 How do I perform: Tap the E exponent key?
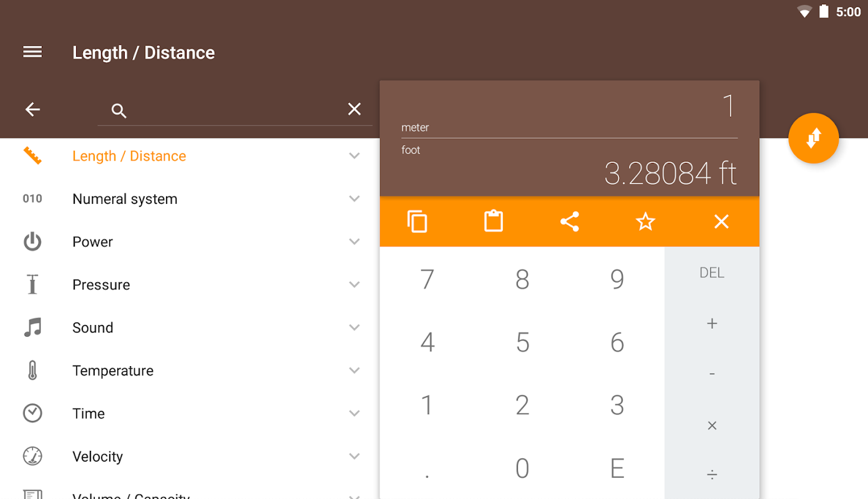617,468
